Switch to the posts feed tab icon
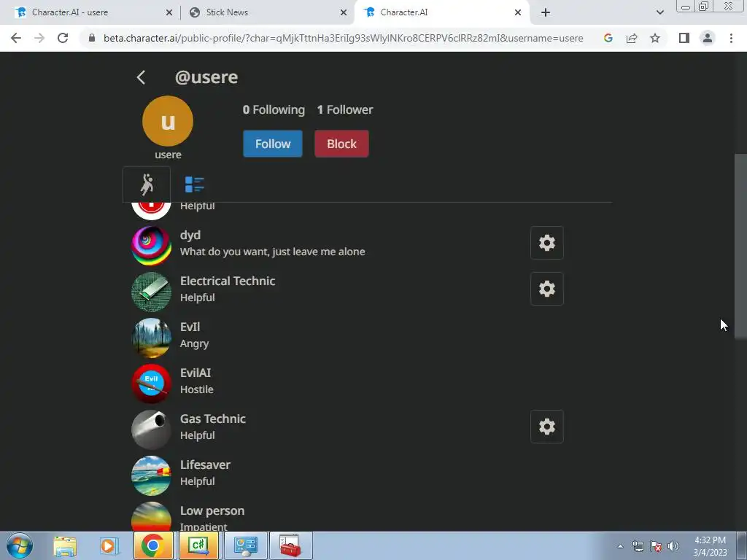The image size is (747, 560). (x=194, y=184)
